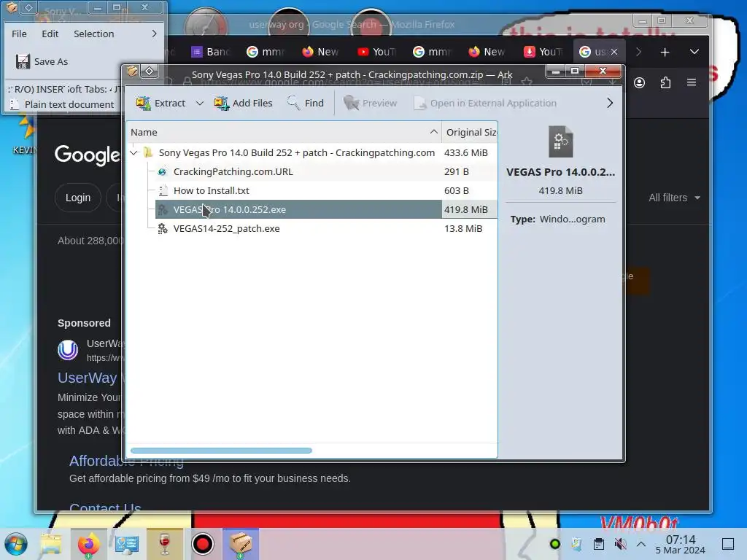Select CrackingPatching.com.URL file icon

(163, 171)
